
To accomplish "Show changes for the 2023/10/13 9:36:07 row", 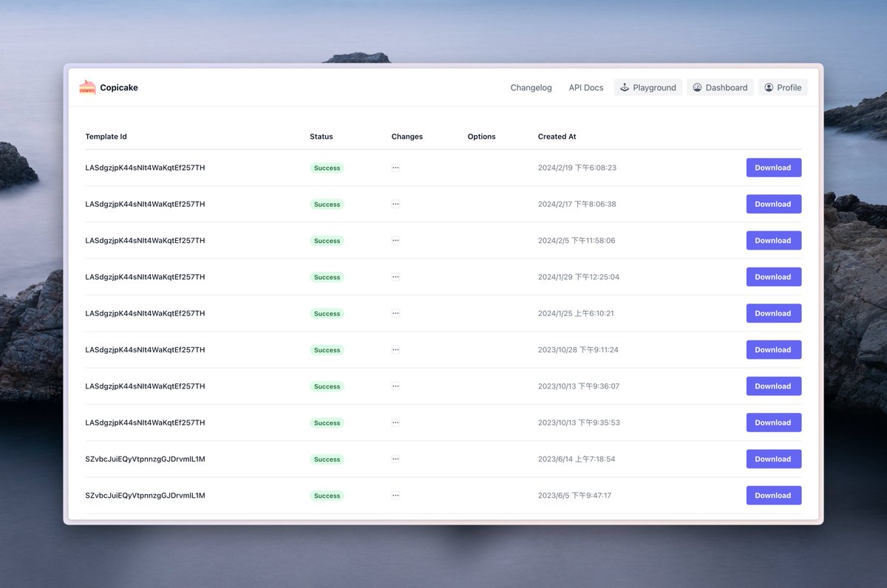I will 395,386.
